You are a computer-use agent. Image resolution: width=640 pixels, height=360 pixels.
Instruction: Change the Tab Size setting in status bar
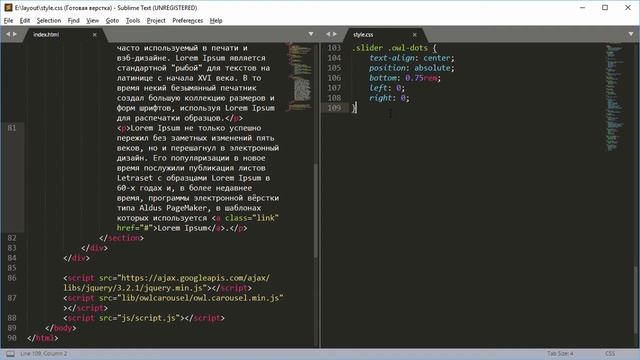point(560,353)
